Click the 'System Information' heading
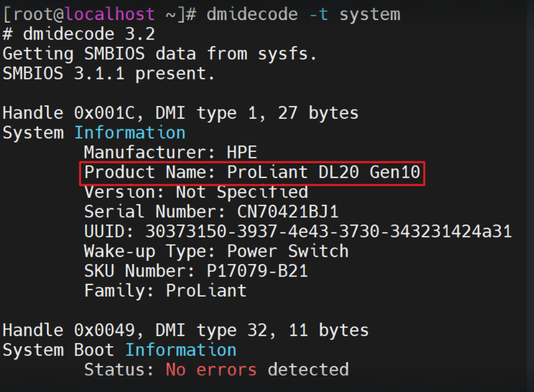Viewport: 534px width, 392px height. 94,133
